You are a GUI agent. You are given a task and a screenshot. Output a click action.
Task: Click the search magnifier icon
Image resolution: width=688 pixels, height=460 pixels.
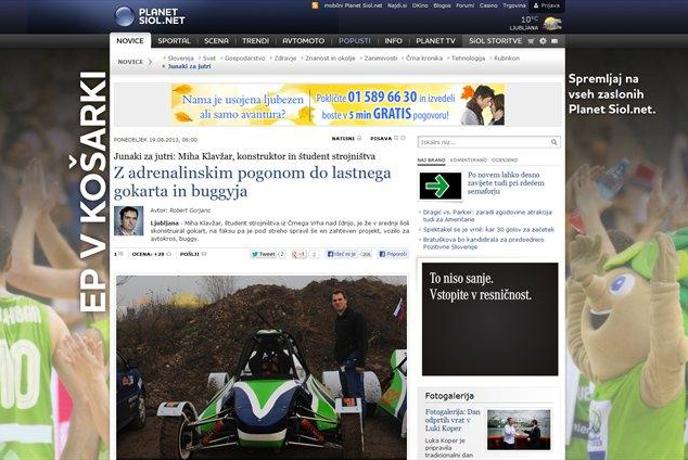coord(554,142)
